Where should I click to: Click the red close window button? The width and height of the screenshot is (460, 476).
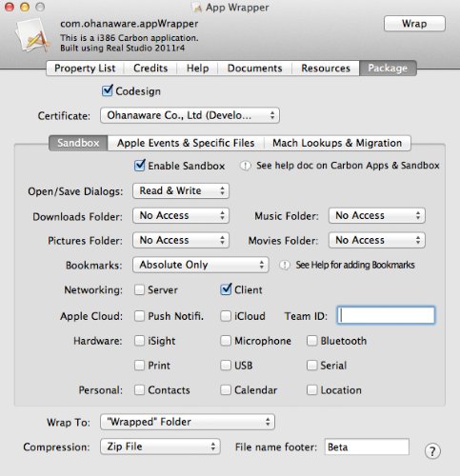point(10,7)
